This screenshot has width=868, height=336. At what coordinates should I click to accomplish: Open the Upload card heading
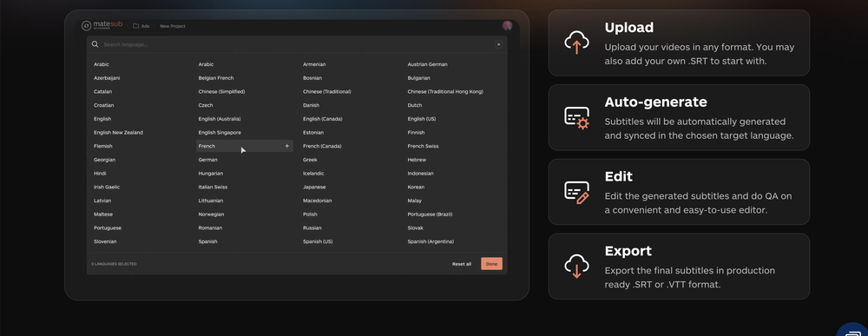[628, 28]
